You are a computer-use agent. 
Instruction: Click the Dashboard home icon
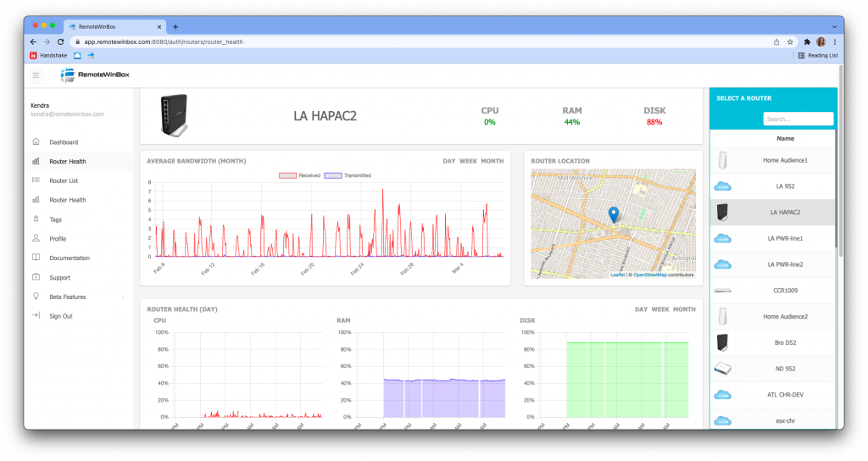36,142
